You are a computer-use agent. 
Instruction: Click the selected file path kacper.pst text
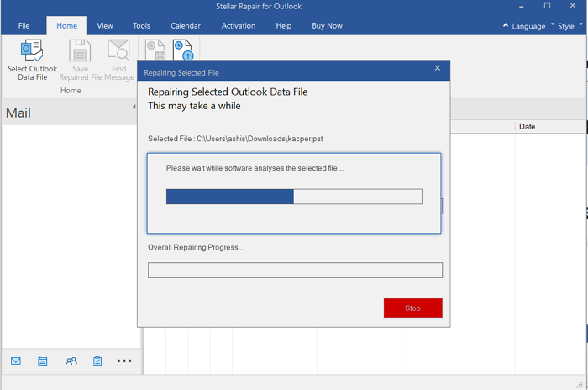click(x=260, y=139)
